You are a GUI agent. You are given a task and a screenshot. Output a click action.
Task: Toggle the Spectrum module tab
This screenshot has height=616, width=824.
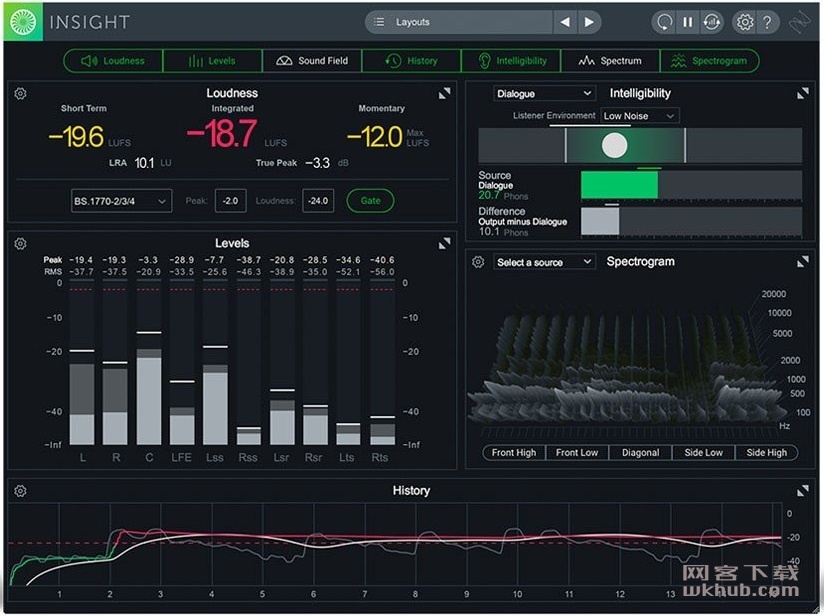coord(610,61)
